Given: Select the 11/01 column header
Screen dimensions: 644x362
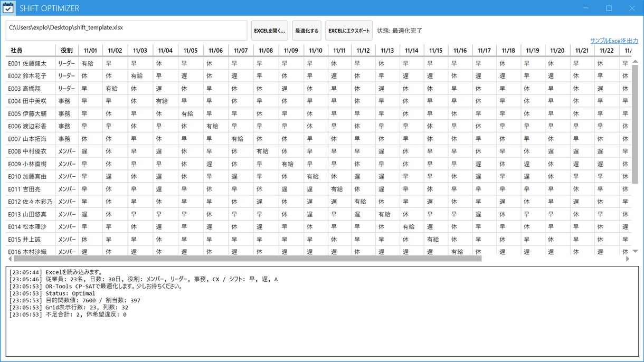Looking at the screenshot, I should click(x=90, y=51).
